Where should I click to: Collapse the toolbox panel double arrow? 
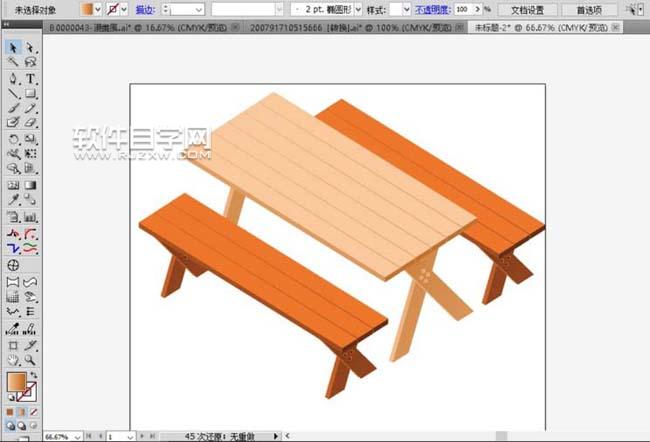(x=6, y=24)
